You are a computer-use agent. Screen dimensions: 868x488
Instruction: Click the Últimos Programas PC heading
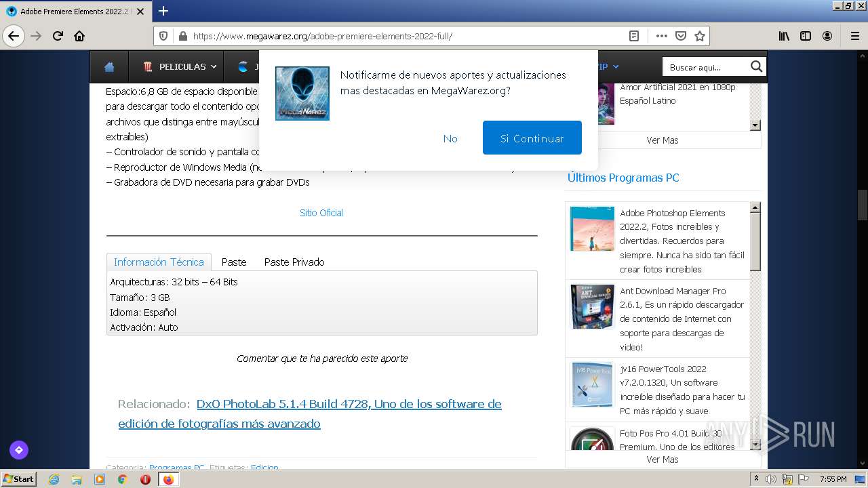tap(623, 178)
